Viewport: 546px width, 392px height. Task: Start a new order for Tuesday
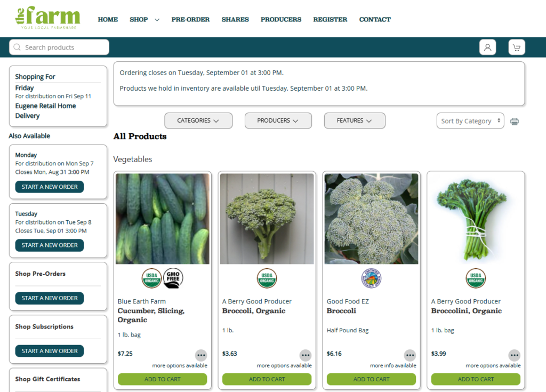coord(50,245)
